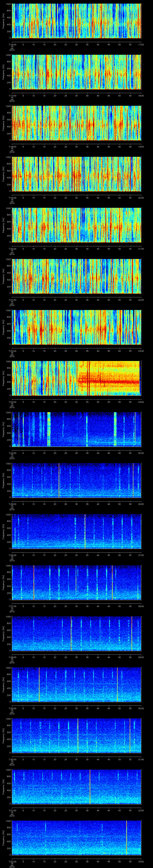Click the "27:00" end time label
Image resolution: width=153 pixels, height=868 pixels.
pyautogui.click(x=141, y=555)
